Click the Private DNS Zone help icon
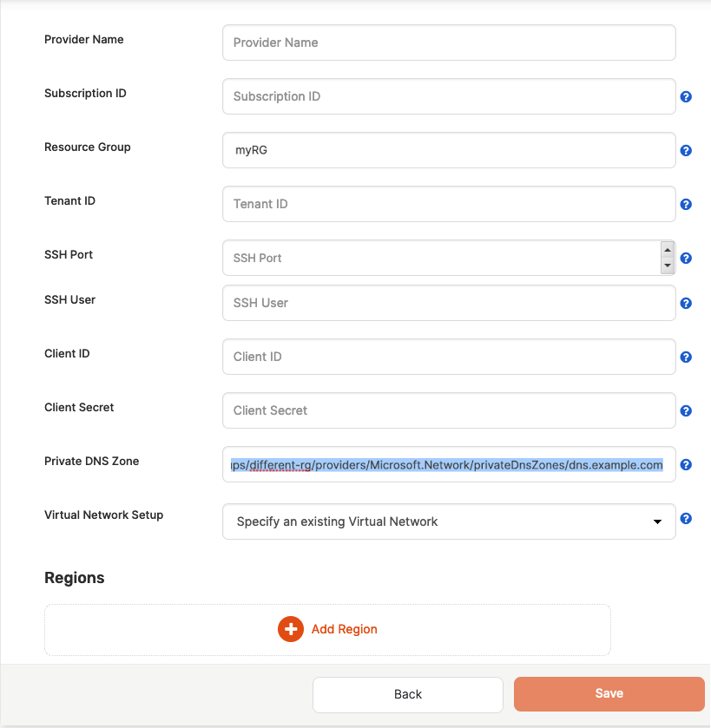Image resolution: width=711 pixels, height=728 pixels. 686,464
